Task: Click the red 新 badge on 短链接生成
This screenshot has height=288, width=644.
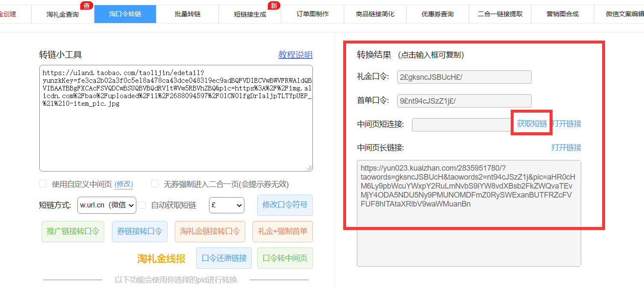Action: click(273, 6)
